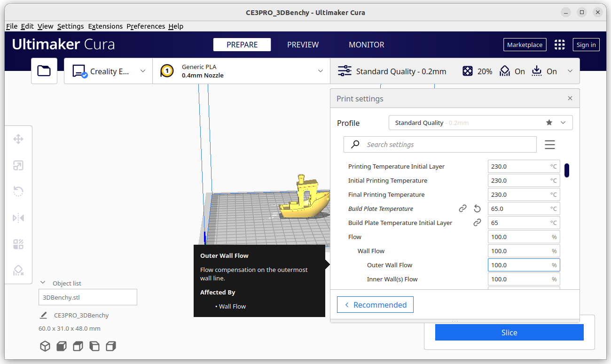611x364 pixels.
Task: Edit the Inner Wall(s) Flow percentage field
Action: point(524,279)
